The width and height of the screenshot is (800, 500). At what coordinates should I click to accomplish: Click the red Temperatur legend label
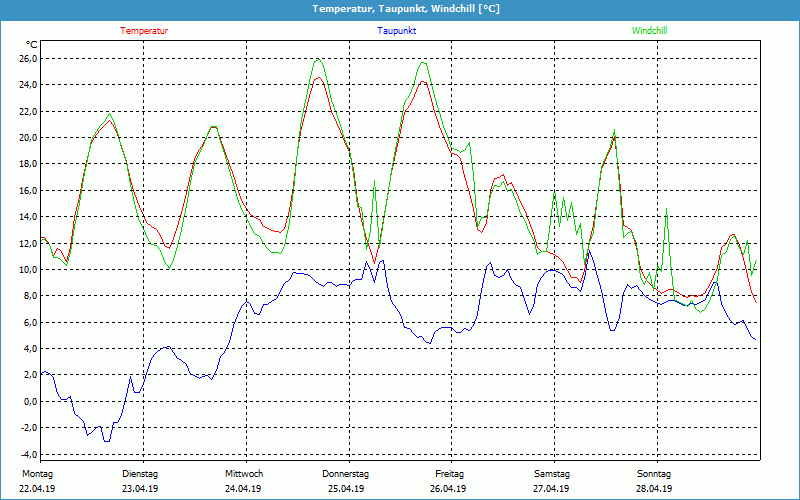pyautogui.click(x=144, y=31)
